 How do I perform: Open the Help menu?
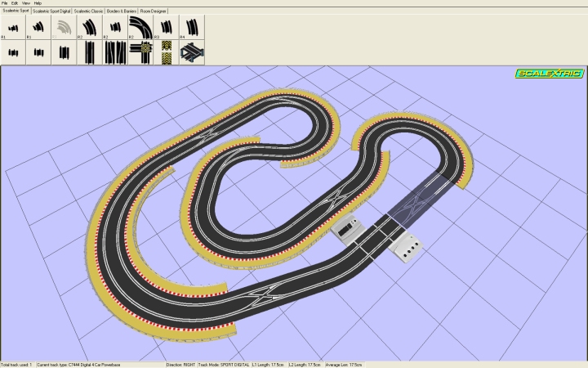pos(38,3)
